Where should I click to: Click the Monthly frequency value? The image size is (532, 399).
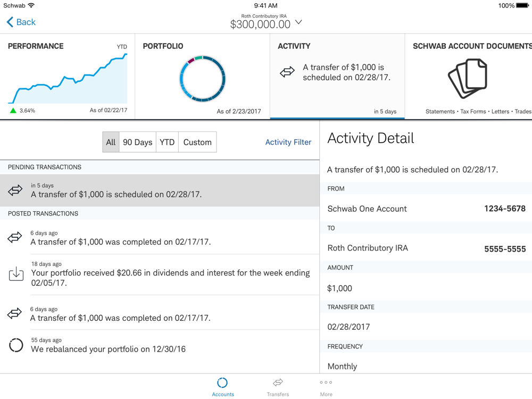click(342, 367)
